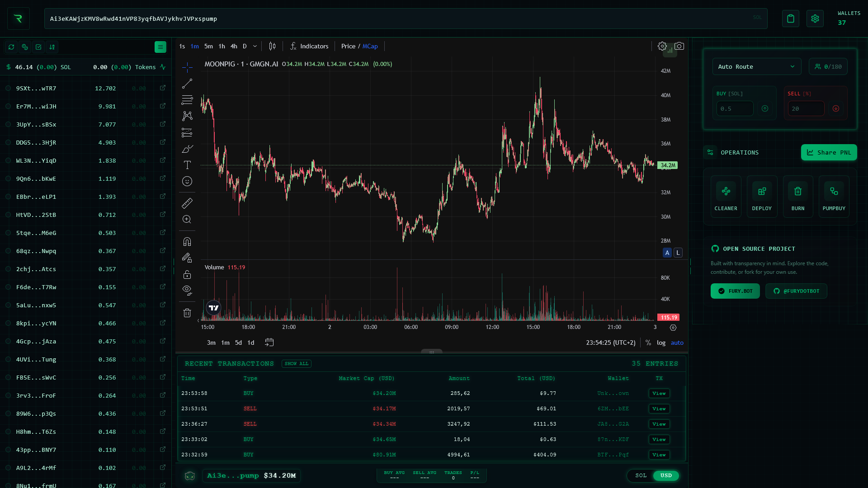Toggle the drawings visibility eye icon
The image size is (868, 488).
click(x=187, y=290)
